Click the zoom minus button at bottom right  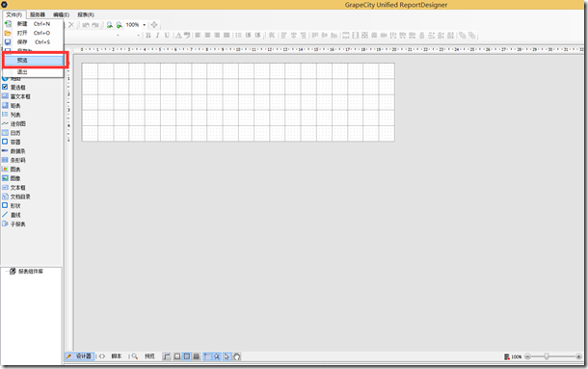(x=527, y=356)
